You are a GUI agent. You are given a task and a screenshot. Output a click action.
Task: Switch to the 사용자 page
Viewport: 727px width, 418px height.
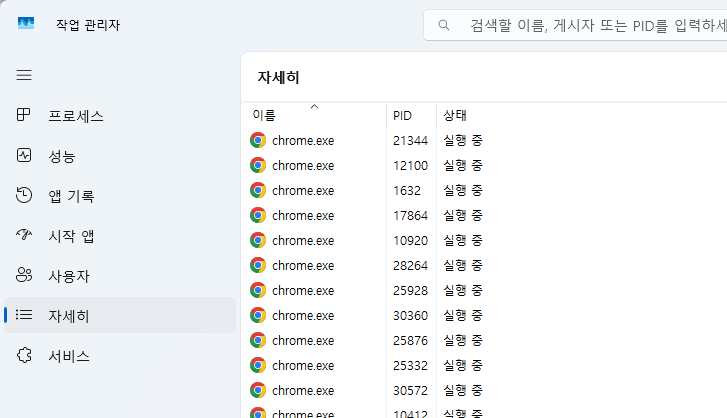tap(120, 276)
